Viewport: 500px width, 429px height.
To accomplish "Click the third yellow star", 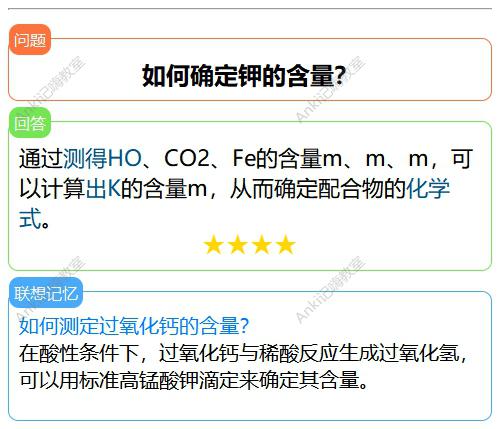I will coord(262,244).
